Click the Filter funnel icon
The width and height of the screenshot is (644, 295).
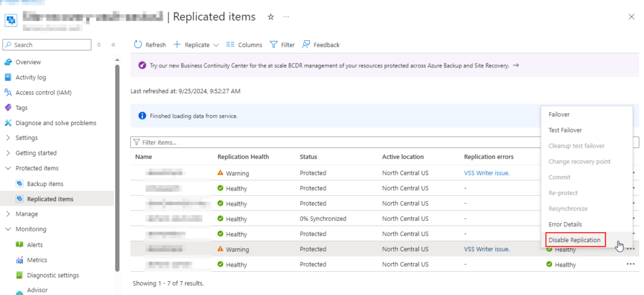coord(274,45)
